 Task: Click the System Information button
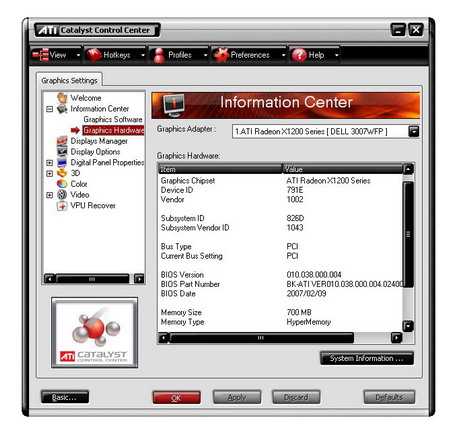coord(367,358)
